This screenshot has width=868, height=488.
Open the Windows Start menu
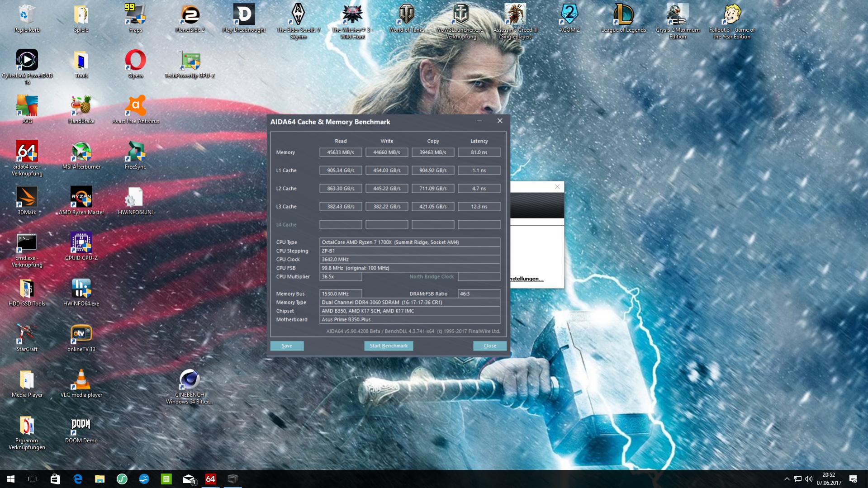pyautogui.click(x=11, y=479)
